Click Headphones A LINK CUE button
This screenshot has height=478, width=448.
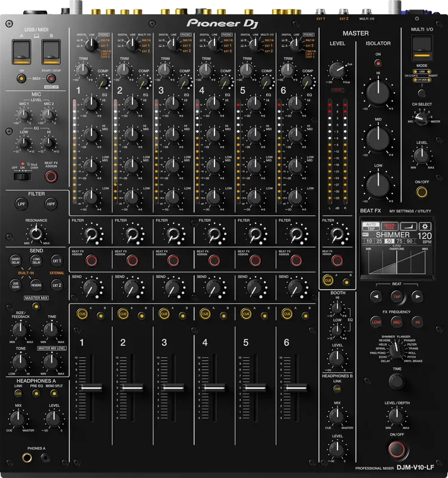coord(19,394)
